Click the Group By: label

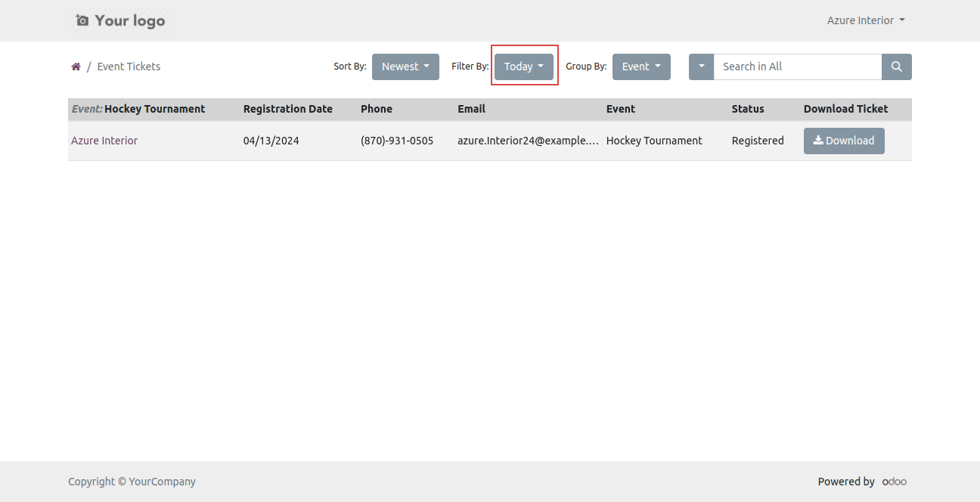click(586, 67)
